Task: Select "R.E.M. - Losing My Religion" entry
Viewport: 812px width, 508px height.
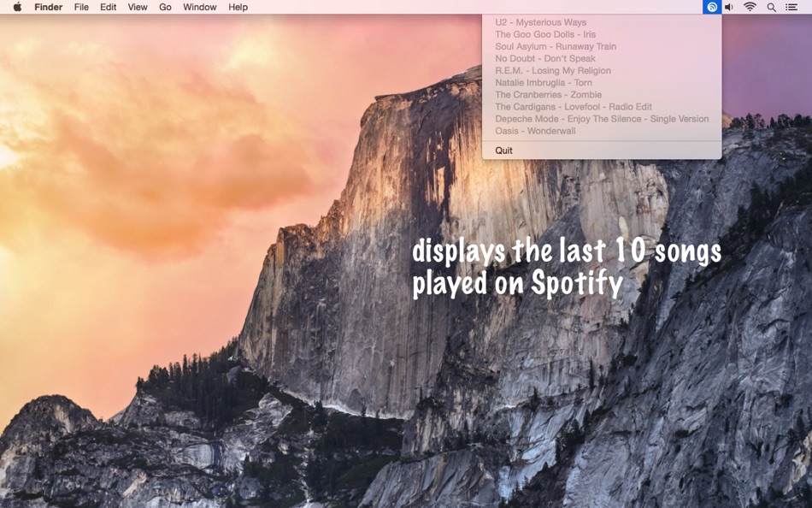Action: [x=602, y=70]
